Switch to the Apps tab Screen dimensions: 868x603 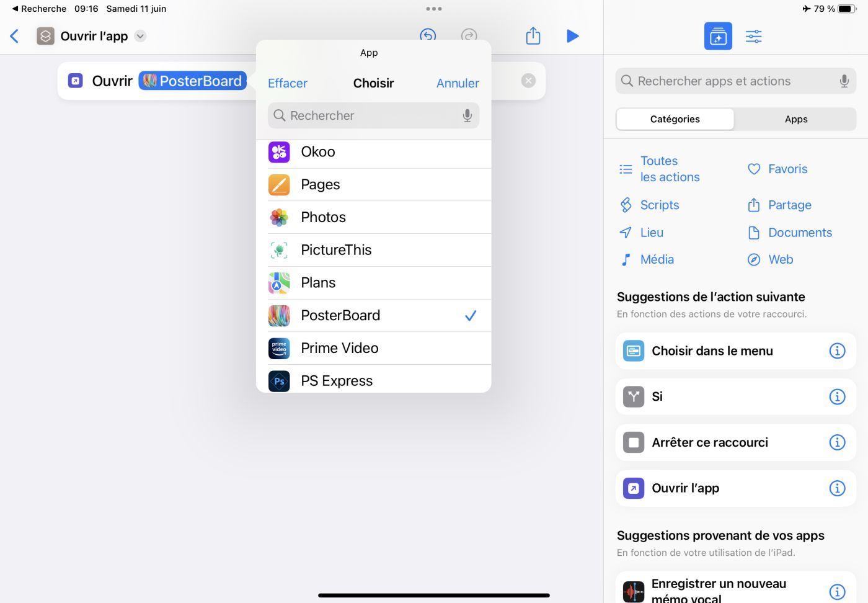coord(796,119)
